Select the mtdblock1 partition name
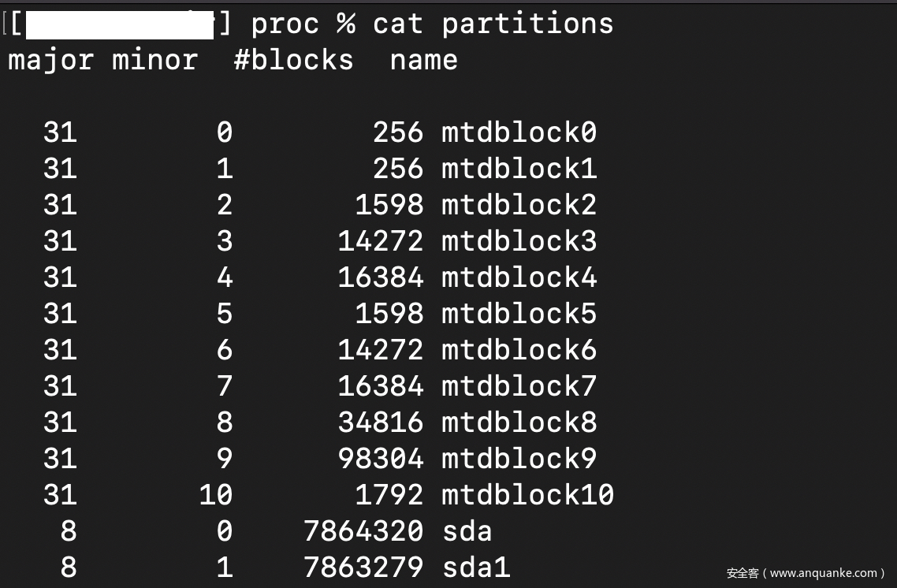 point(519,169)
